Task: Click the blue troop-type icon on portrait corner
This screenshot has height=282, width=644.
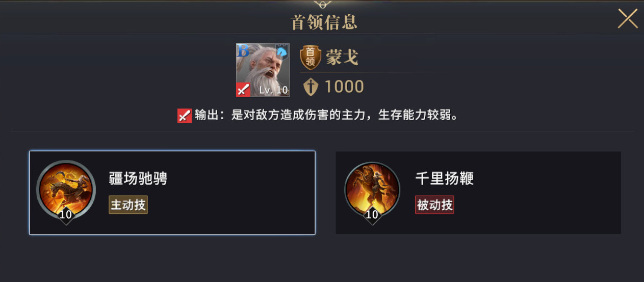Action: point(282,51)
